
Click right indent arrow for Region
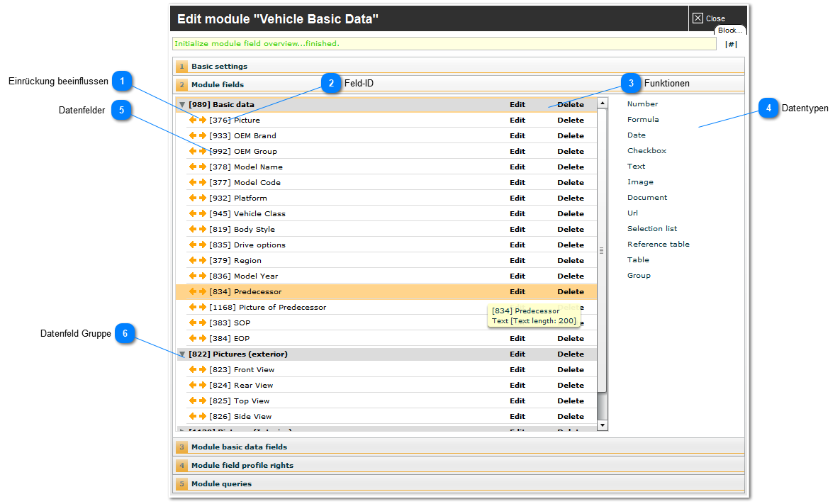point(203,260)
